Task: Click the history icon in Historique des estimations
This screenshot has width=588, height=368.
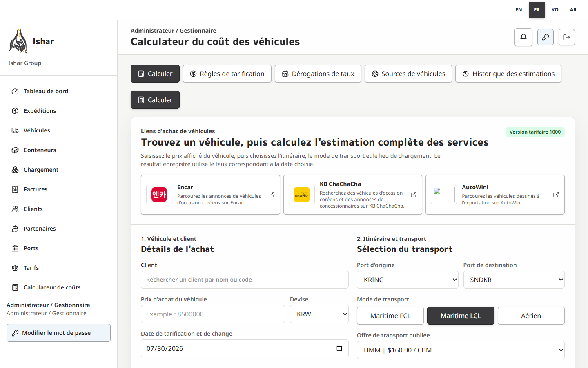Action: tap(465, 74)
